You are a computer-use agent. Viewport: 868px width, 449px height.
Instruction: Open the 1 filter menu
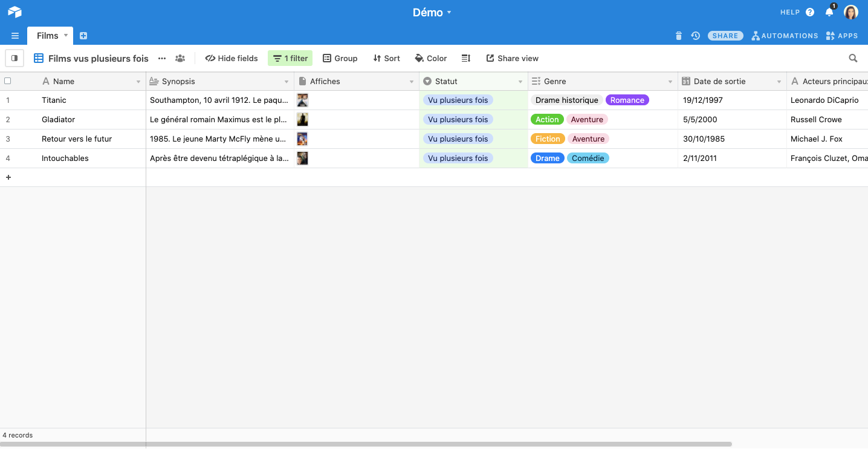290,58
